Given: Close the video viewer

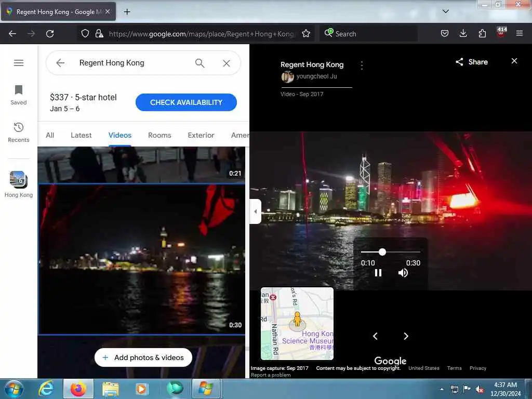Looking at the screenshot, I should (x=514, y=61).
